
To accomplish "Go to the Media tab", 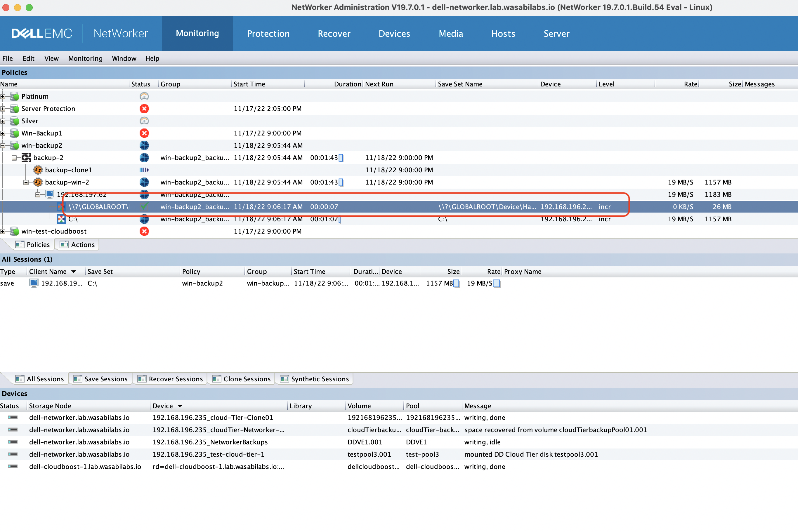I will (451, 34).
